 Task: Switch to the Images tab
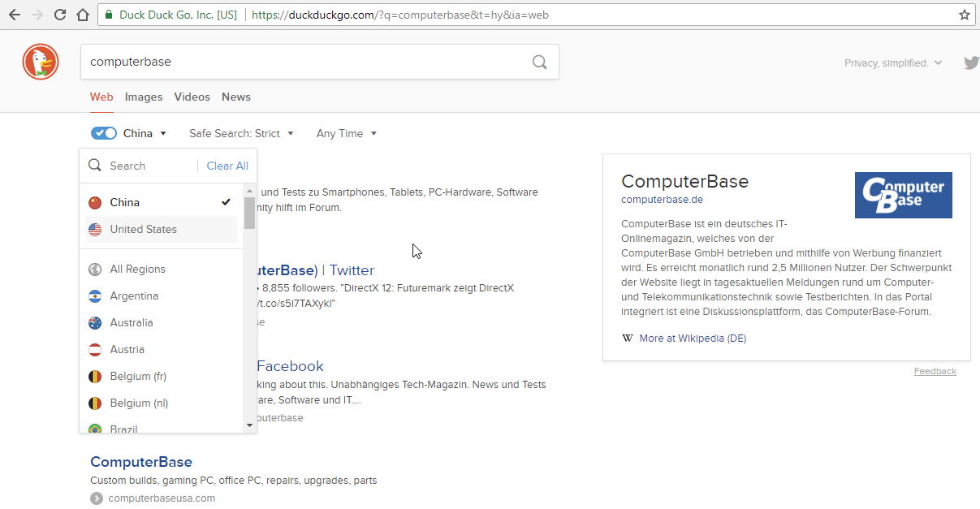[144, 97]
